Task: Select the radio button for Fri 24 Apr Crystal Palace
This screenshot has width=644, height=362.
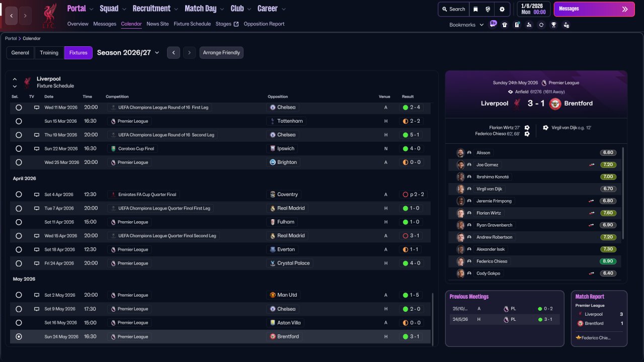Action: (x=19, y=263)
